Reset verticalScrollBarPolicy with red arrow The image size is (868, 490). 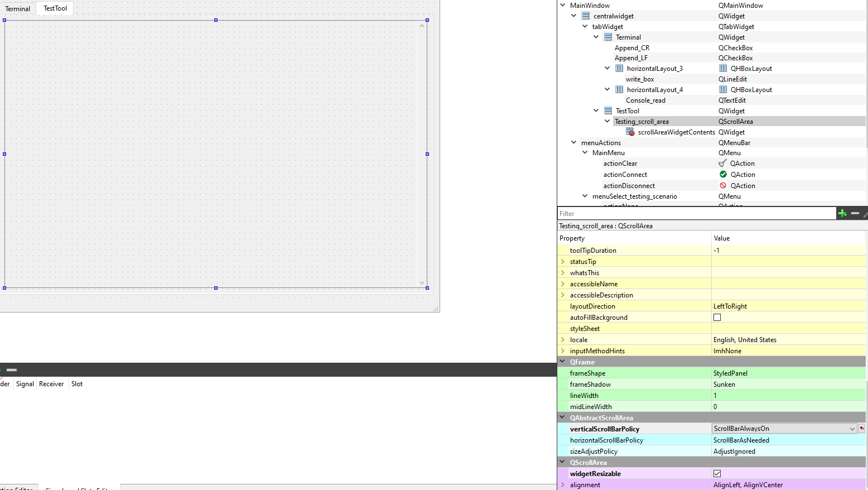click(x=862, y=429)
